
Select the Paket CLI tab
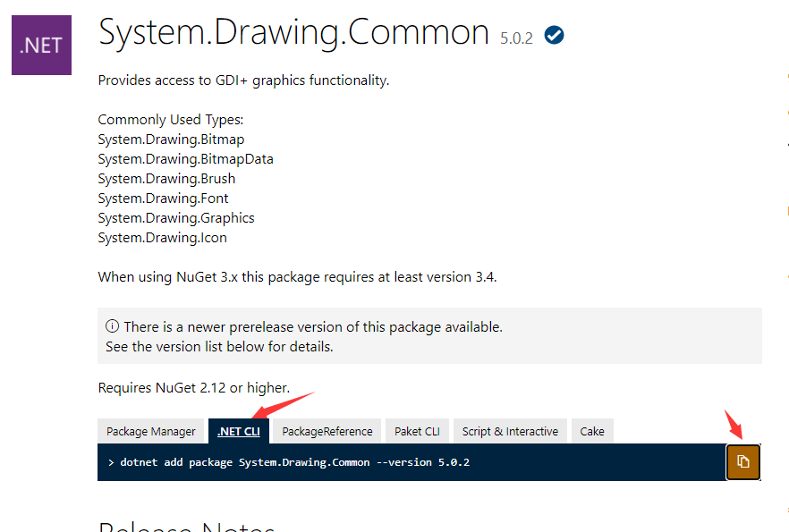pyautogui.click(x=417, y=430)
